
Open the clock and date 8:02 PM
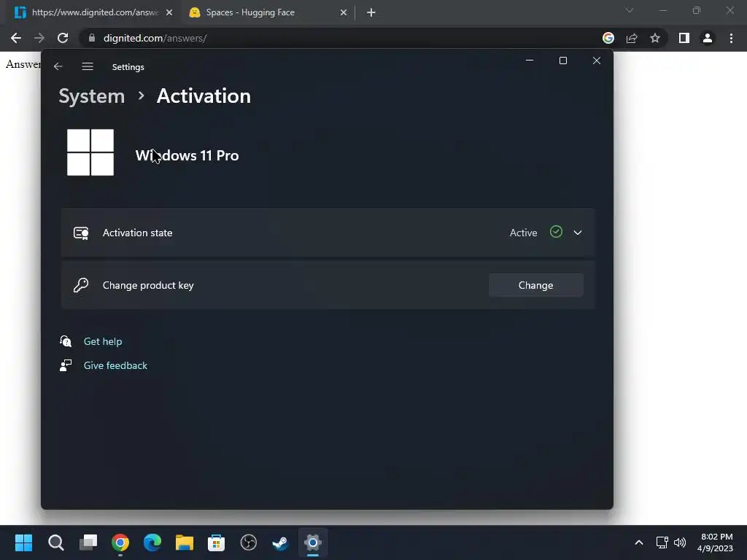tap(716, 542)
